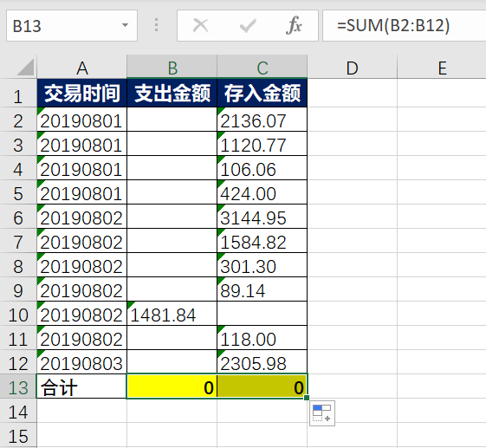The image size is (486, 448).
Task: Select the dark yellow total cell C13
Action: [x=262, y=386]
